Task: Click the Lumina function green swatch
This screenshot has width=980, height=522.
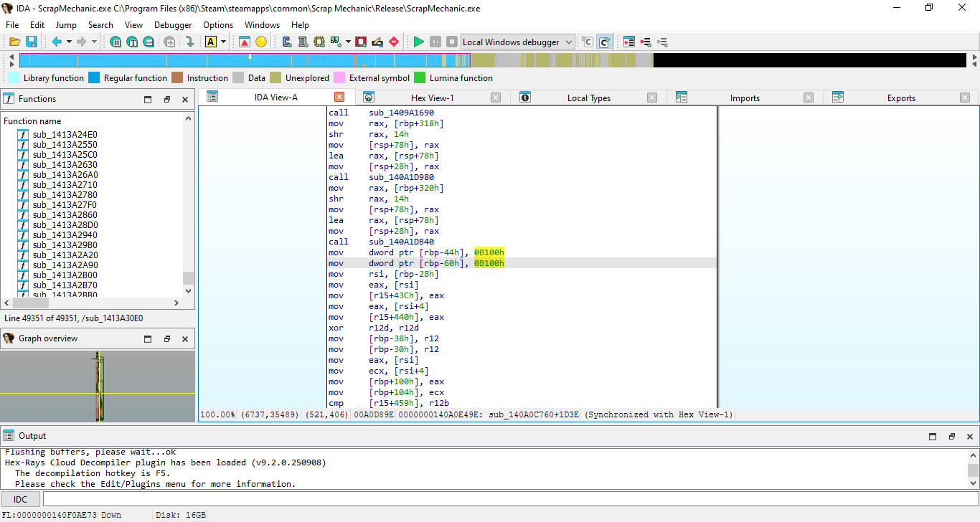Action: 420,78
